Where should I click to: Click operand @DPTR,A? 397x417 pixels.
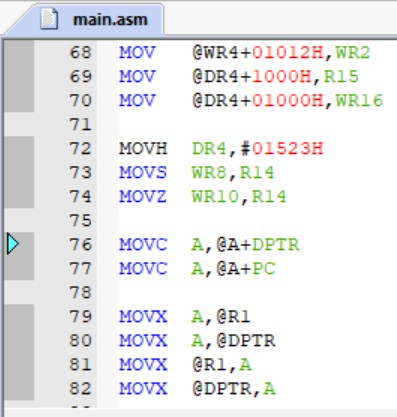point(234,389)
